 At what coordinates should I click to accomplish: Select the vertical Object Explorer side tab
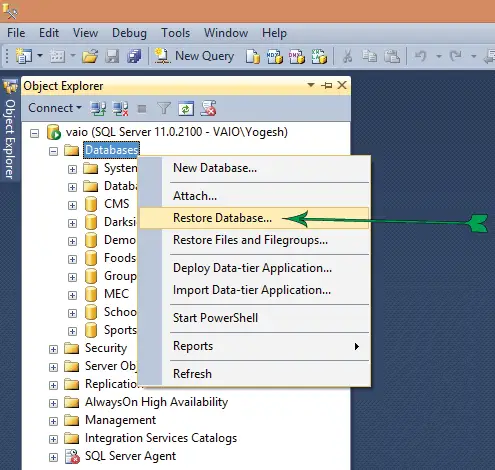[x=10, y=131]
